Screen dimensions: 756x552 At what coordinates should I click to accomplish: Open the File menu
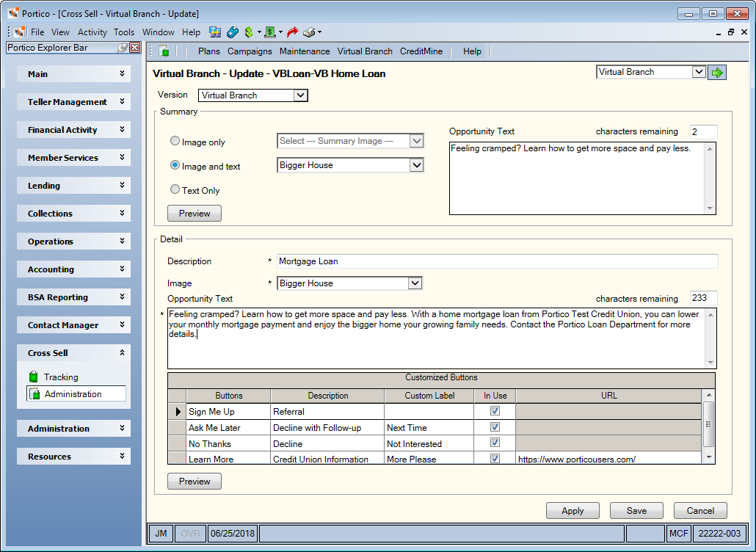point(37,32)
